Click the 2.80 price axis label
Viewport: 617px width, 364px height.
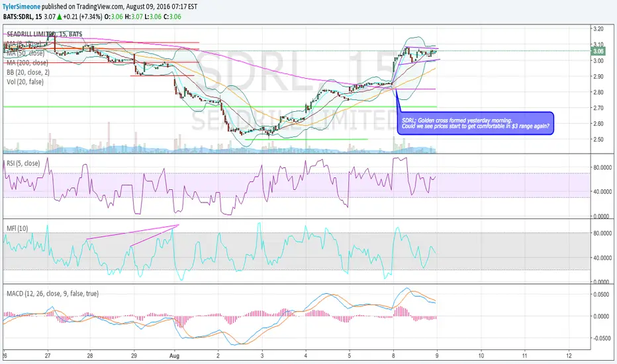(x=598, y=92)
